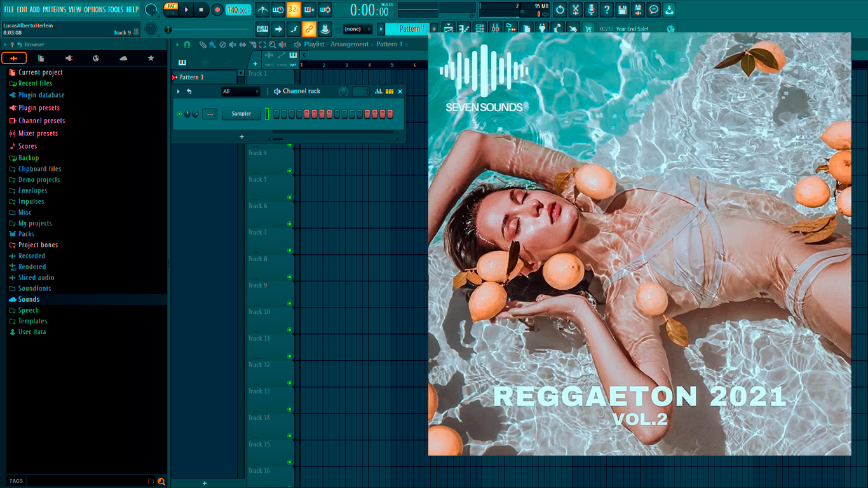Click the record button
The image size is (868, 488).
tap(217, 10)
